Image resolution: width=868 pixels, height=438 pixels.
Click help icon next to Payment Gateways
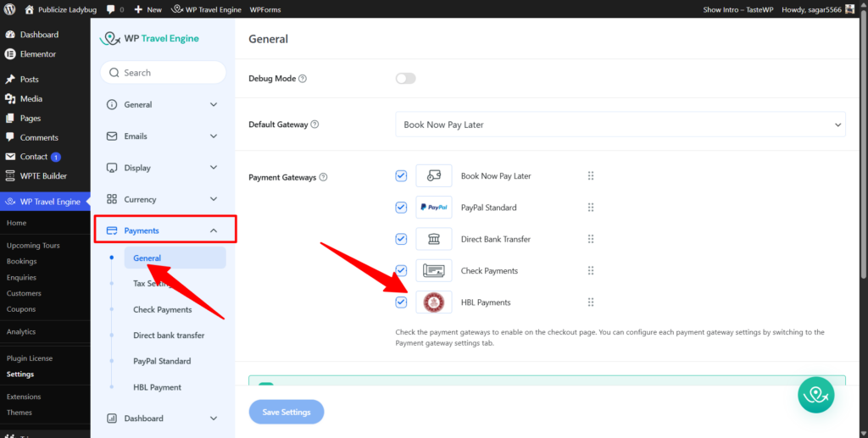tap(323, 178)
